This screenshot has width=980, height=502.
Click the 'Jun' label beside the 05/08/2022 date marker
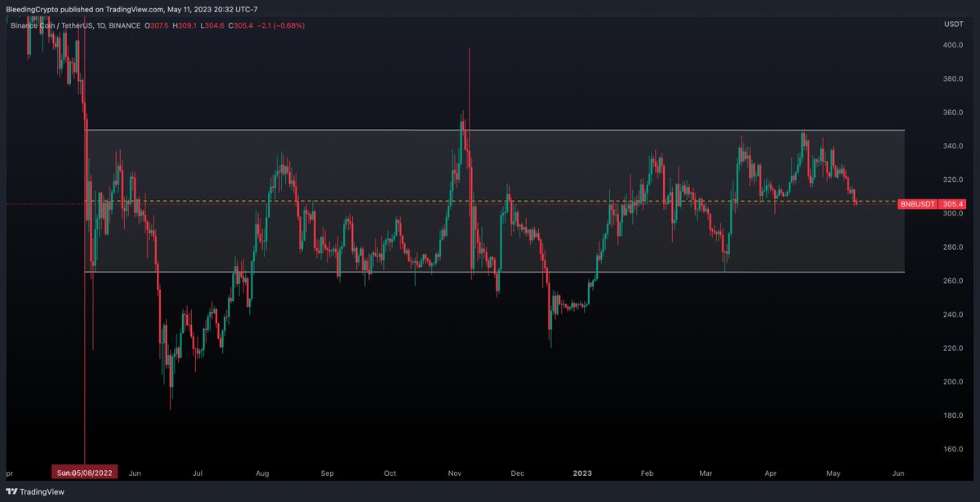click(135, 473)
